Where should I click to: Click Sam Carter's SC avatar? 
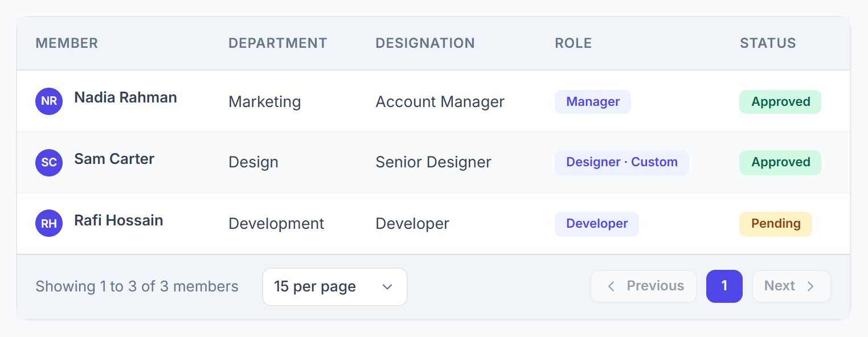click(x=49, y=163)
